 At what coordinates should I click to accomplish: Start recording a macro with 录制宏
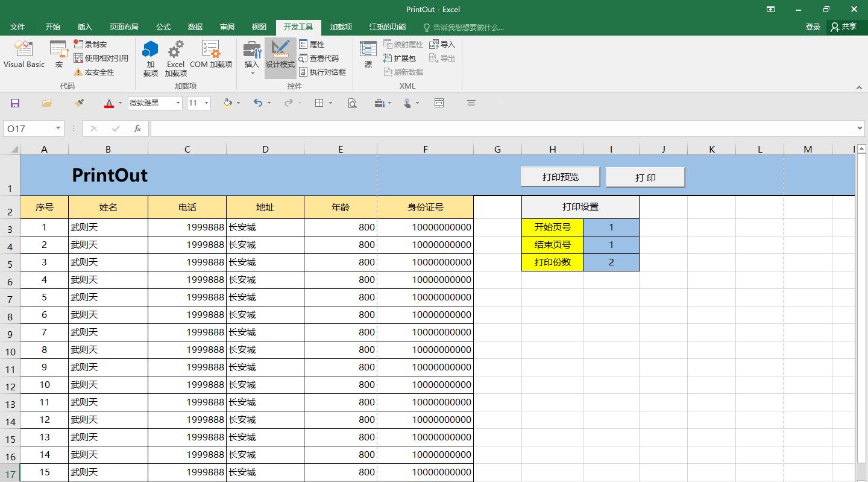[90, 44]
